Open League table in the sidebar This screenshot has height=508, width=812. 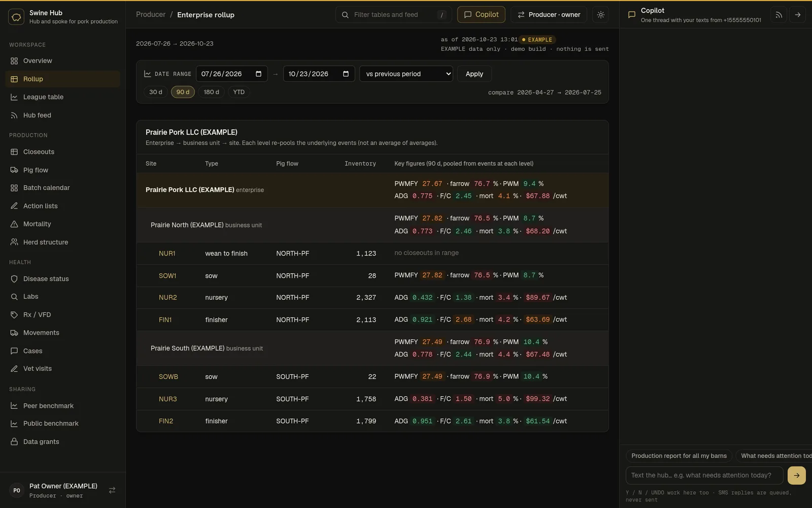coord(62,97)
